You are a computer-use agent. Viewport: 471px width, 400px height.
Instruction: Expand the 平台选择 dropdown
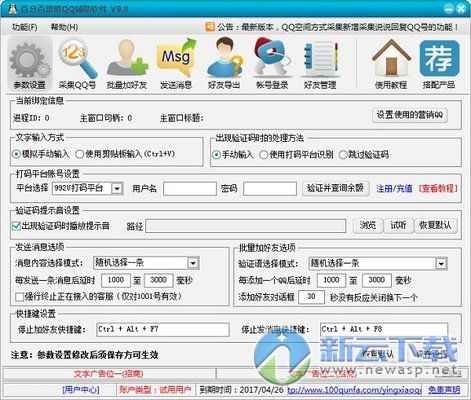coord(117,189)
